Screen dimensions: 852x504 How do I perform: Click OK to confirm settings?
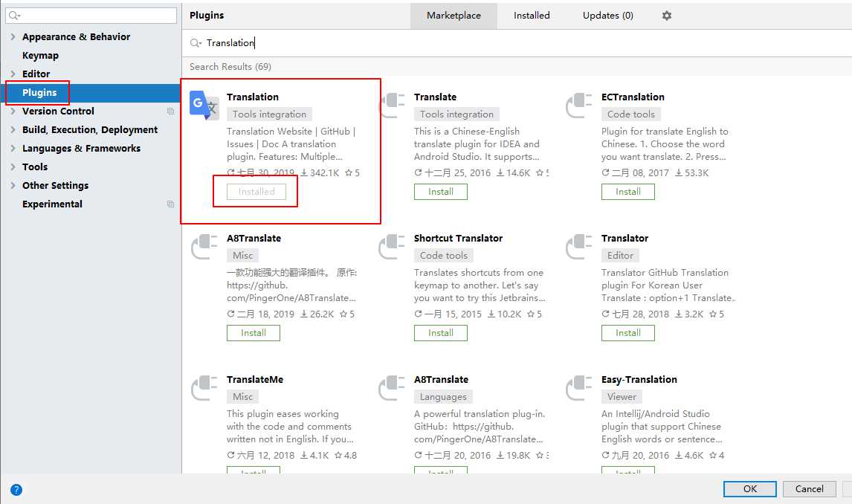[750, 489]
